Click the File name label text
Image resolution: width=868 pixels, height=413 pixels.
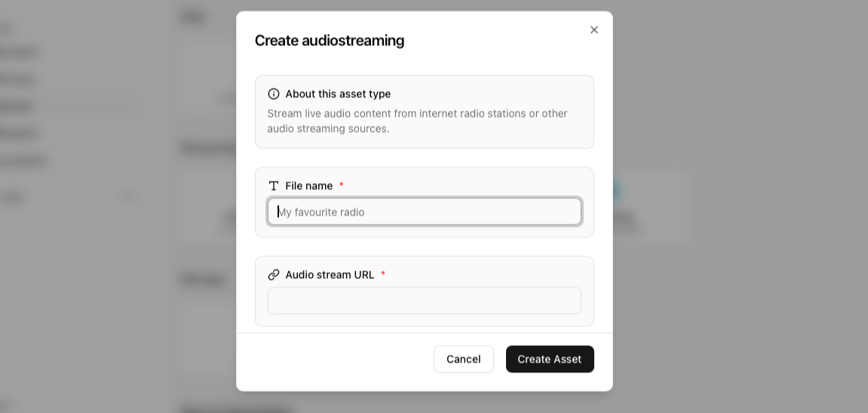(x=308, y=186)
